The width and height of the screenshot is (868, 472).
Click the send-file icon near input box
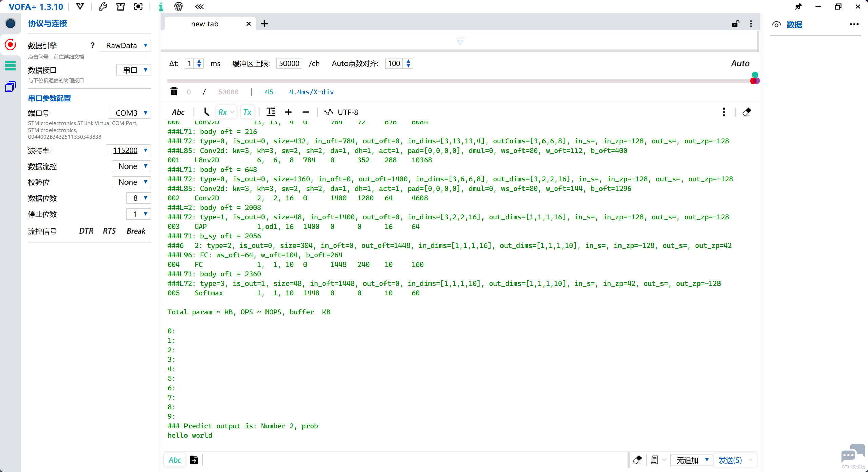tap(194, 460)
